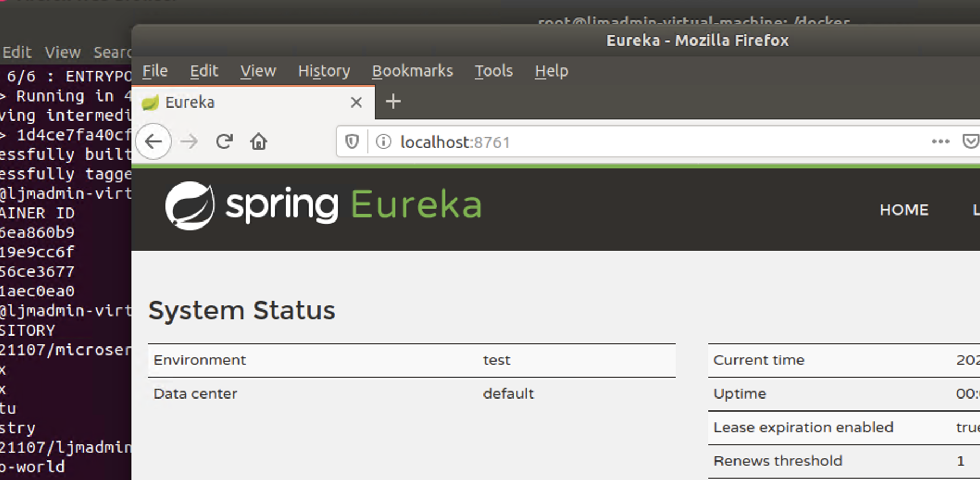
Task: Save page to Pocket icon
Action: [970, 142]
